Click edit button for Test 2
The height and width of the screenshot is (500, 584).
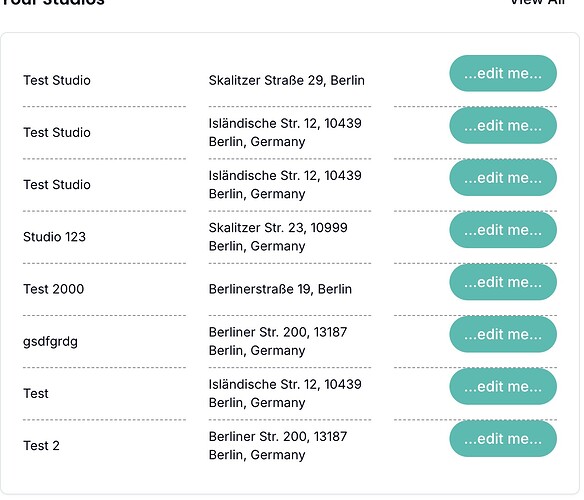(503, 439)
